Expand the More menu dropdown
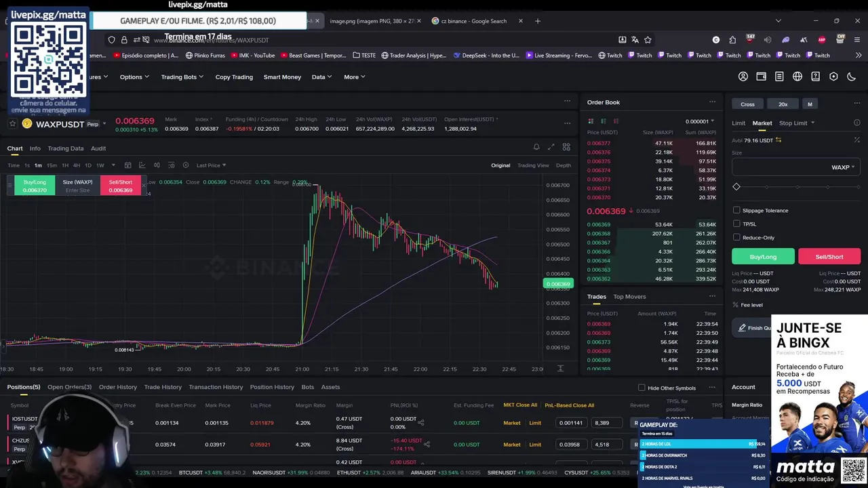 click(x=355, y=77)
